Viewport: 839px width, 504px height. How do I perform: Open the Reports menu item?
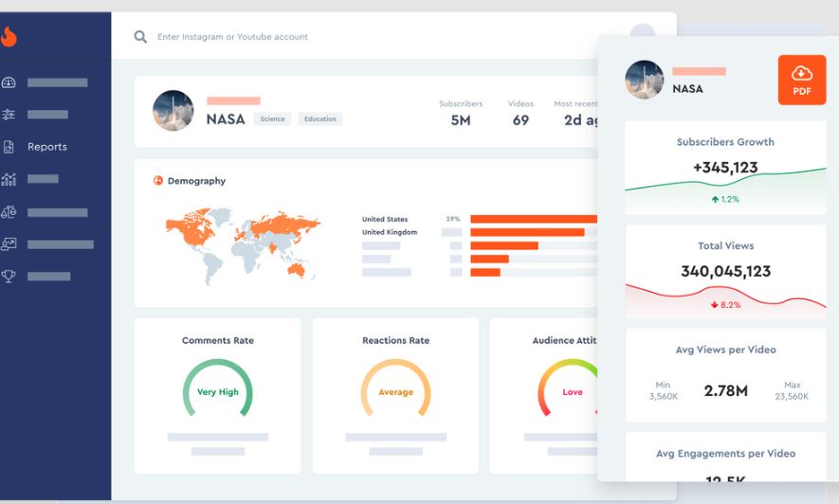point(47,147)
